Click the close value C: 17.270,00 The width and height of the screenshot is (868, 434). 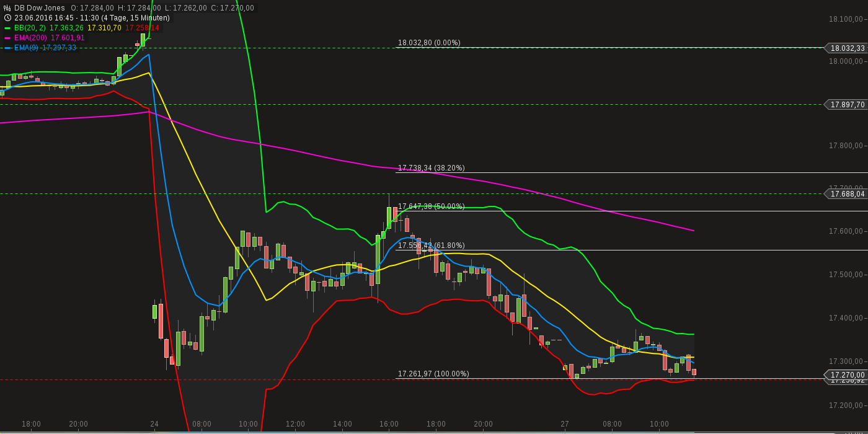(232, 8)
